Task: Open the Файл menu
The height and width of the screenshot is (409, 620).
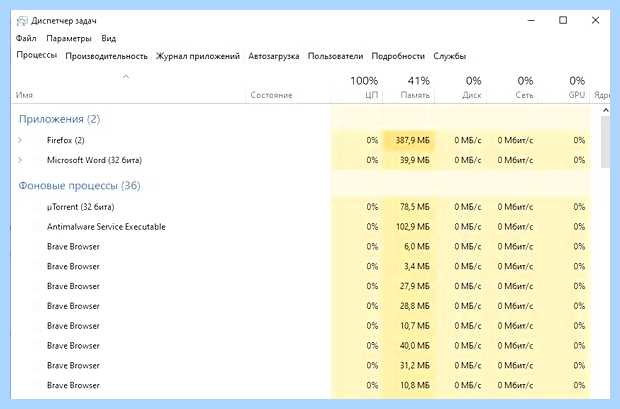Action: (26, 38)
